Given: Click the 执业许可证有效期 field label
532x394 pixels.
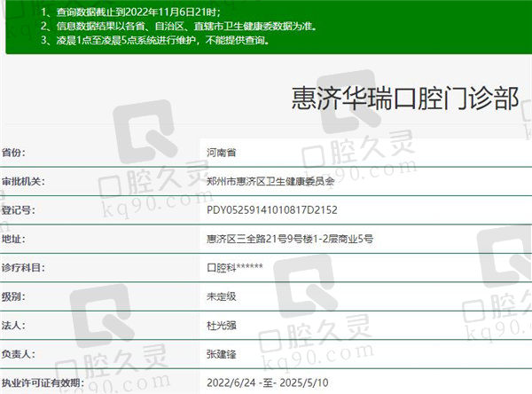Looking at the screenshot, I should pyautogui.click(x=43, y=383).
